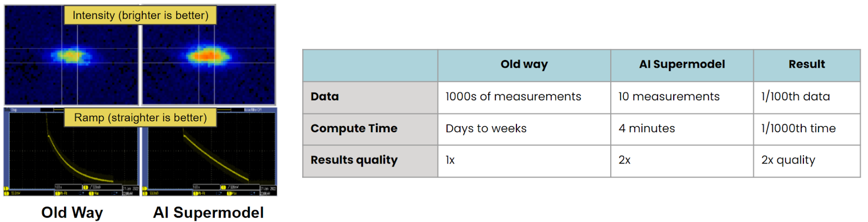Select the Old Way ramp oscilloscope plot
Image resolution: width=868 pixels, height=222 pixels.
[72, 152]
